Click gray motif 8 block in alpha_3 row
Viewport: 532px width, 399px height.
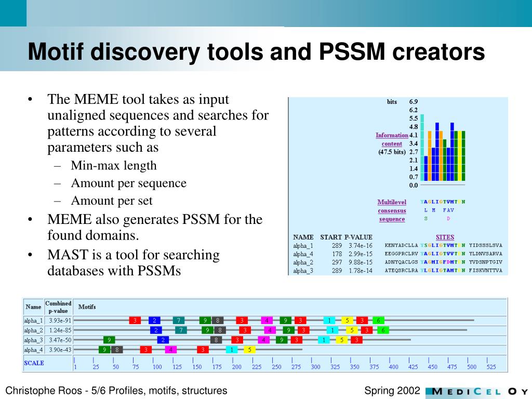click(x=216, y=340)
